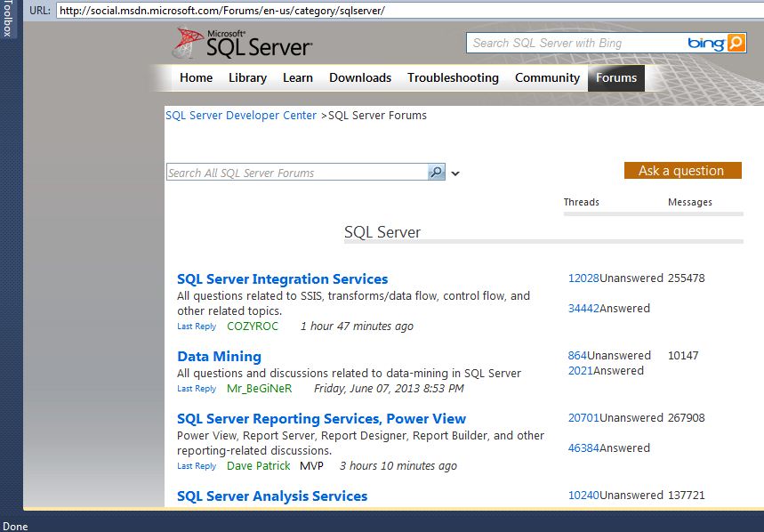The height and width of the screenshot is (532, 764).
Task: Open 34442 answered Integration Services threads
Action: click(x=583, y=309)
